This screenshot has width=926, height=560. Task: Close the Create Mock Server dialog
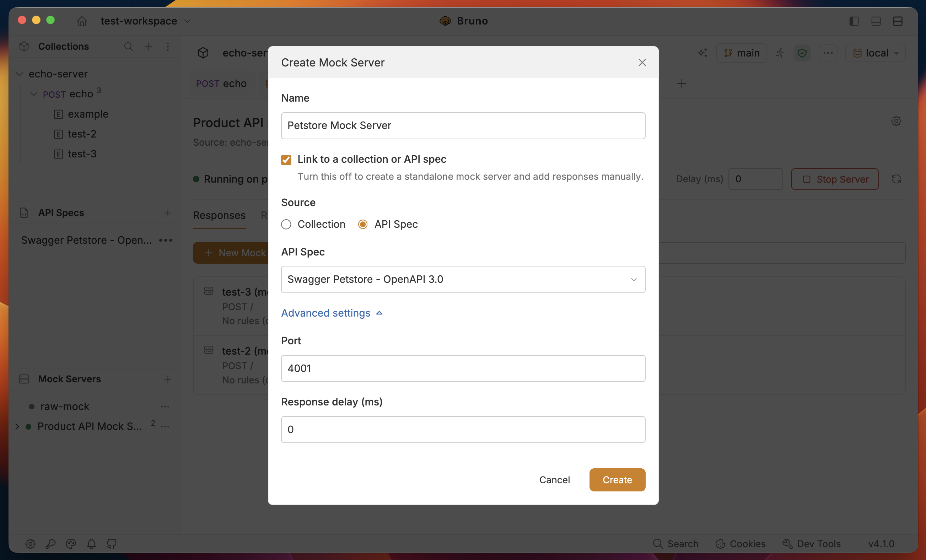642,63
